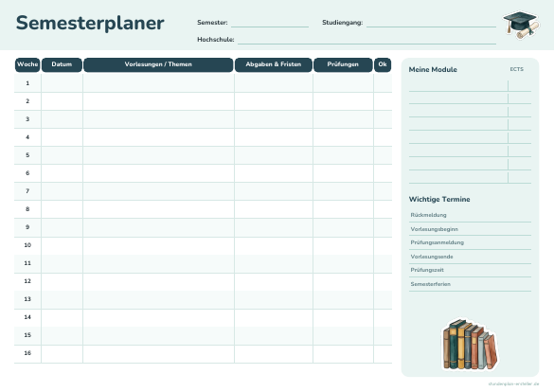The image size is (554, 392).
Task: Click the Datum column header
Action: point(62,64)
